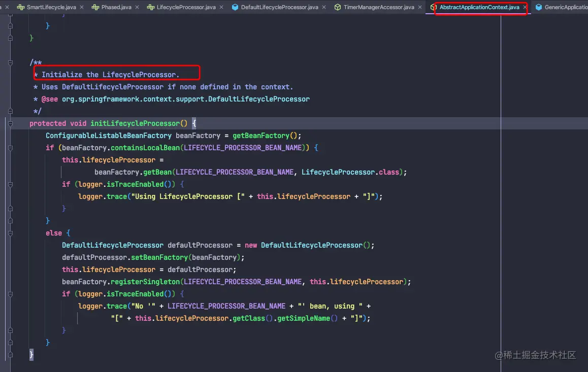Close the AbstractApplicationContext.java tab
Viewport: 588px width, 372px height.
coord(525,7)
